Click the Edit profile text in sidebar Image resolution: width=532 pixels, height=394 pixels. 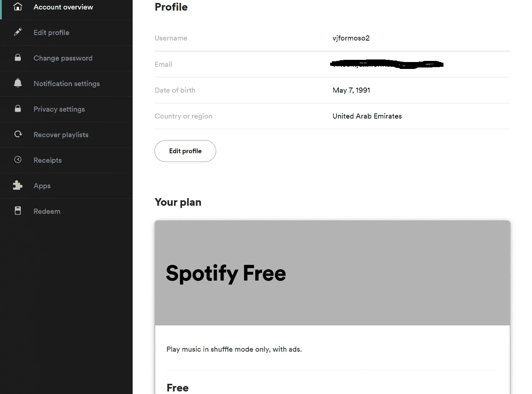51,32
